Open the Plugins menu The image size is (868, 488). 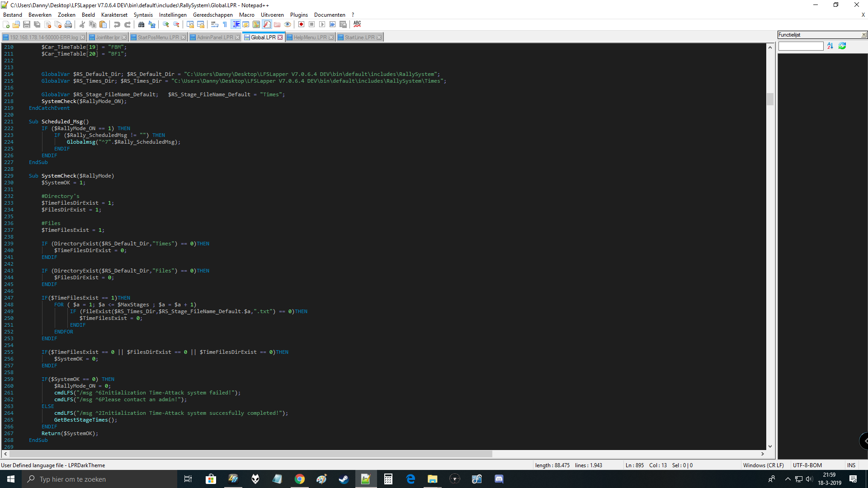(x=299, y=15)
